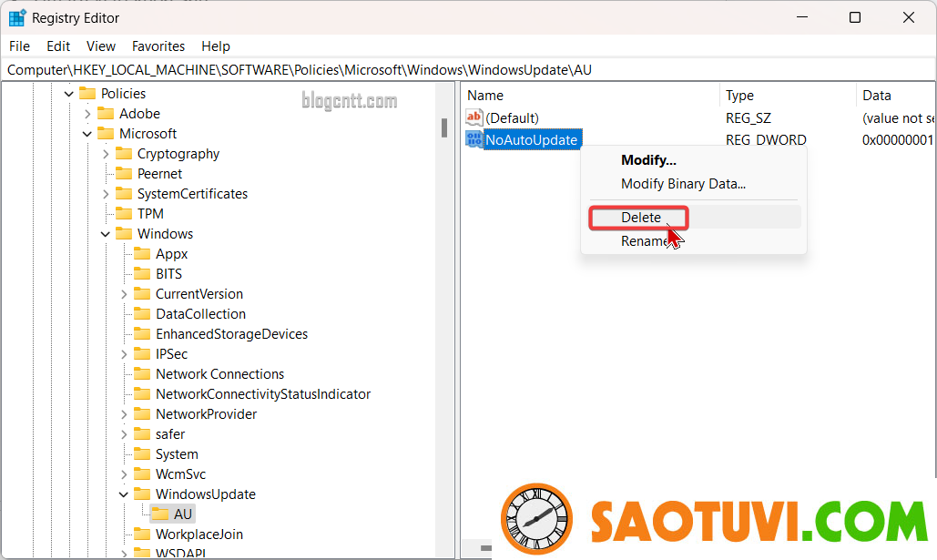Screen dimensions: 937x560
Task: Expand the NetworkProvider key
Action: [124, 414]
